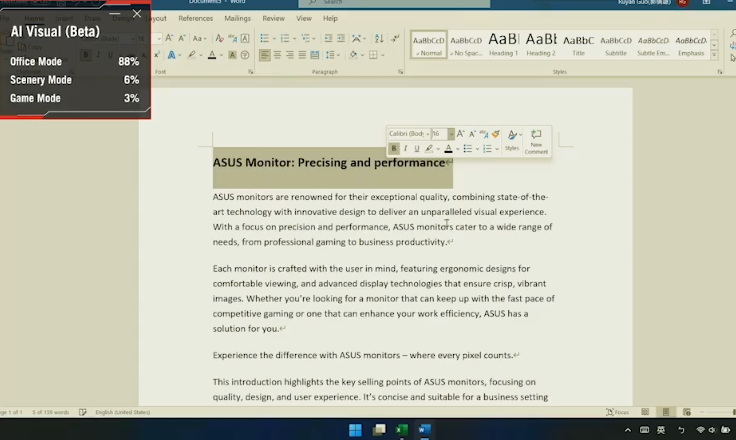Apply bullets from mini toolbar

468,148
